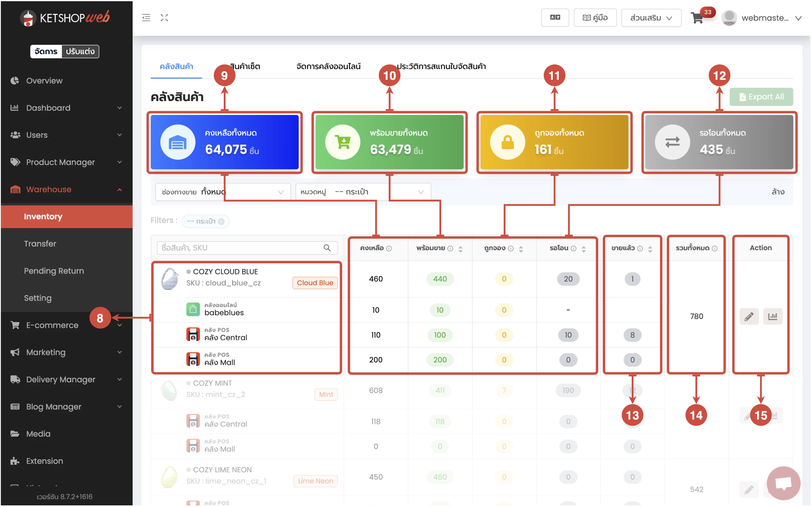Expand the ส่วนเสริม dropdown

[x=652, y=18]
